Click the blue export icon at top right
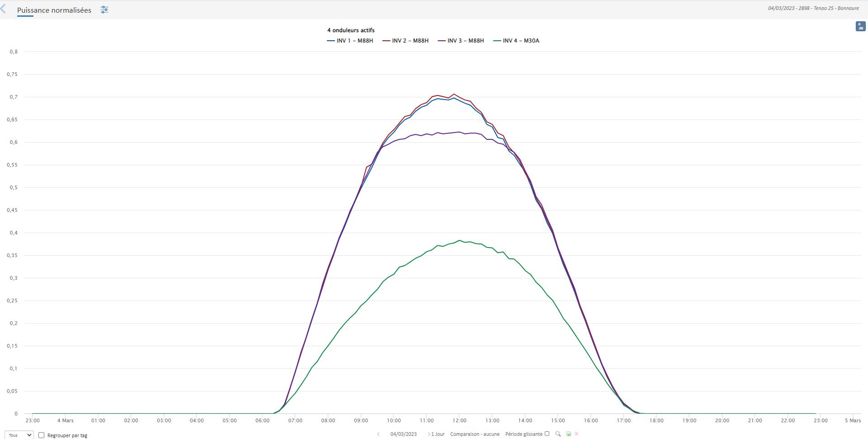The image size is (868, 439). coord(860,26)
